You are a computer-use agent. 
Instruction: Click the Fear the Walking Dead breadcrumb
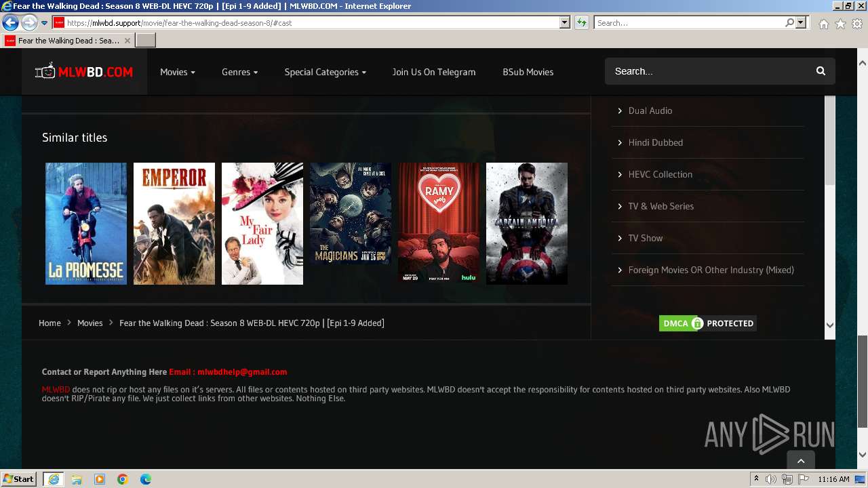coord(252,323)
